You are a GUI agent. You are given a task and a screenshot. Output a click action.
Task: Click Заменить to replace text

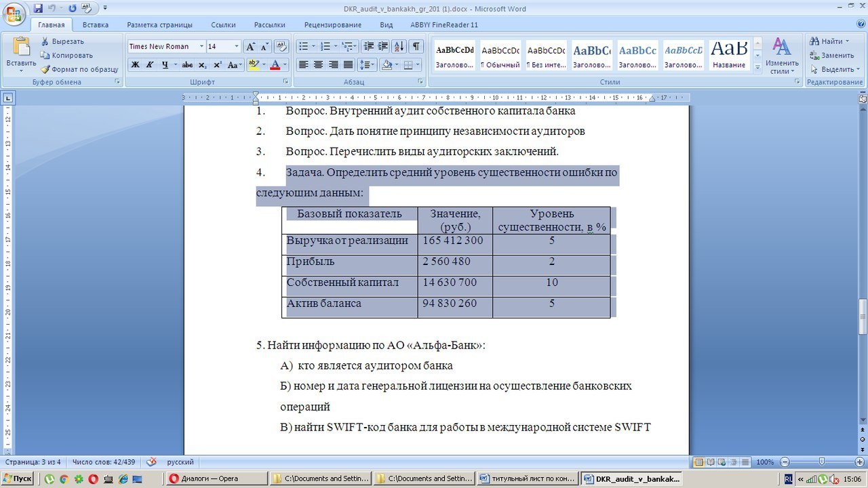coord(832,56)
